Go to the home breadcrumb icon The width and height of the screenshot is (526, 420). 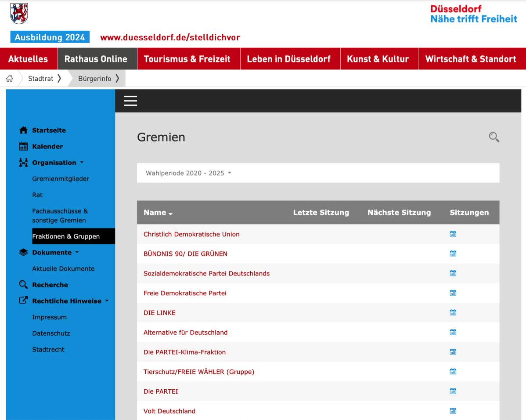[9, 79]
